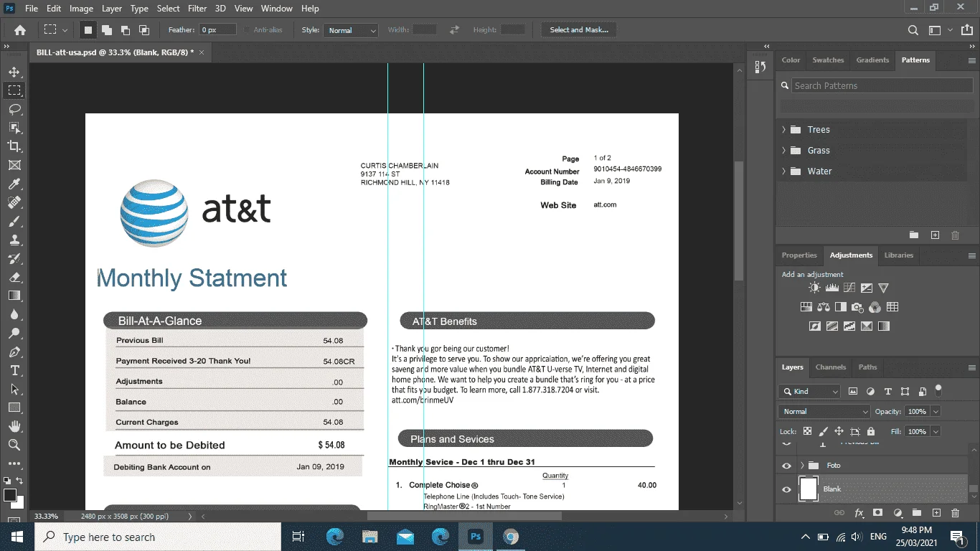The image size is (980, 551).
Task: Go to the Home screen
Action: (x=20, y=30)
